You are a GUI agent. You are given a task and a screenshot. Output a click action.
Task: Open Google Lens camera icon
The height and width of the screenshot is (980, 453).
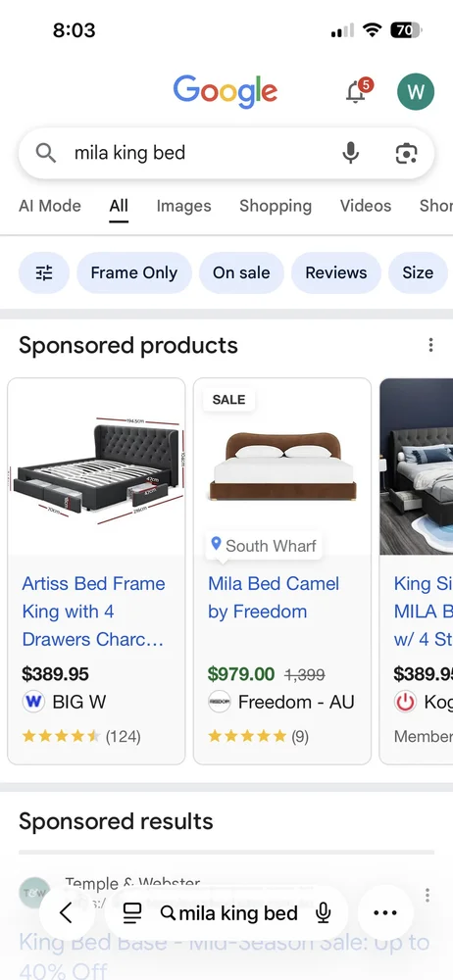coord(406,153)
